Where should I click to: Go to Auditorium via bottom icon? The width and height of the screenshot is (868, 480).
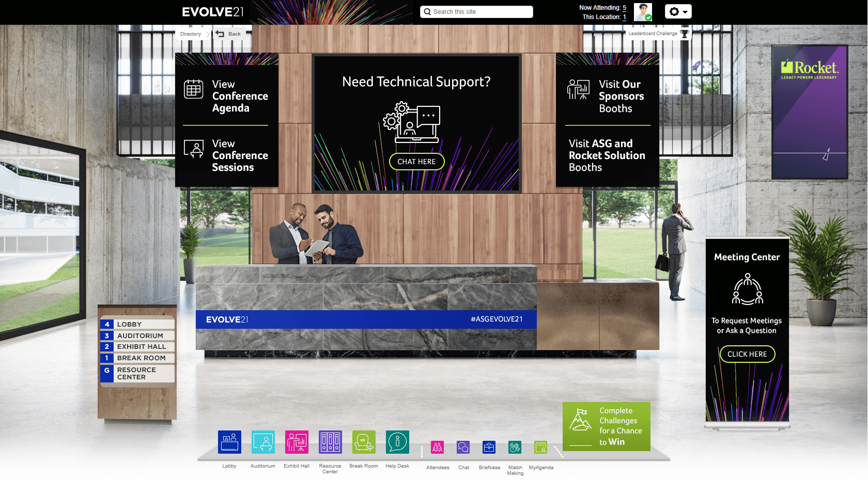click(263, 442)
